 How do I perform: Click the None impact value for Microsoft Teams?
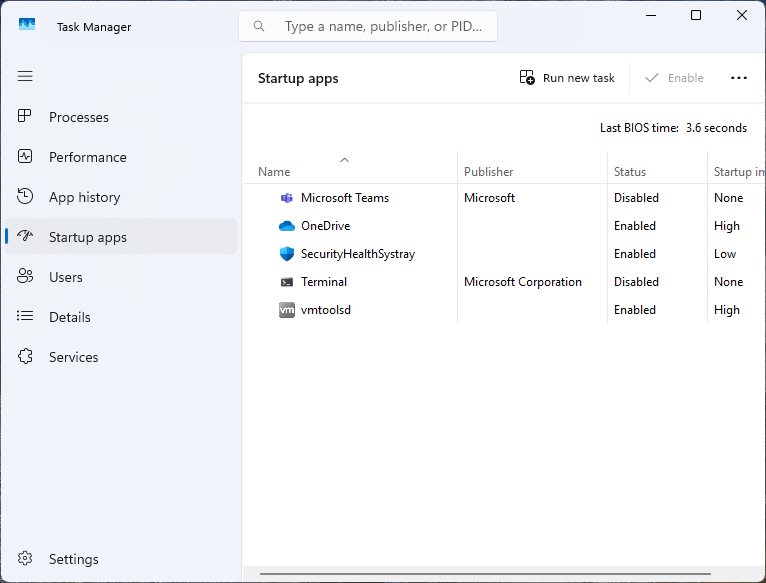pyautogui.click(x=728, y=198)
